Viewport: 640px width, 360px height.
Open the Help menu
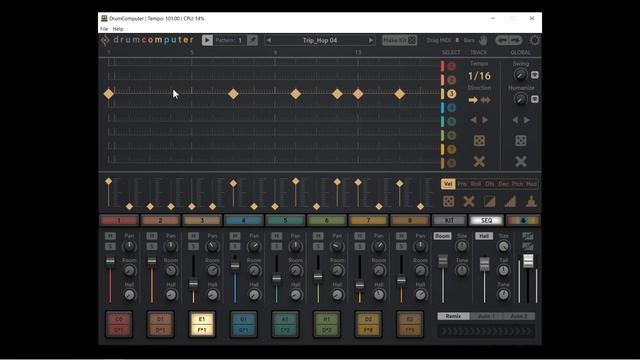[x=118, y=29]
